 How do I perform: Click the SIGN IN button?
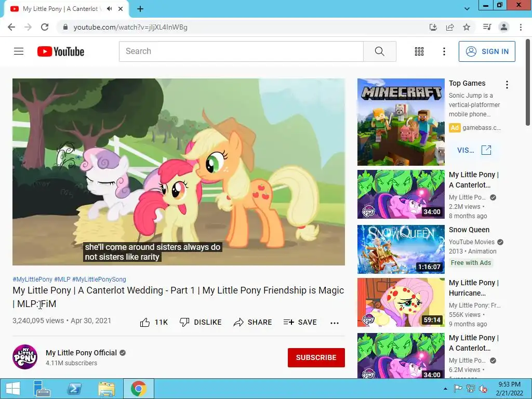[x=487, y=51]
